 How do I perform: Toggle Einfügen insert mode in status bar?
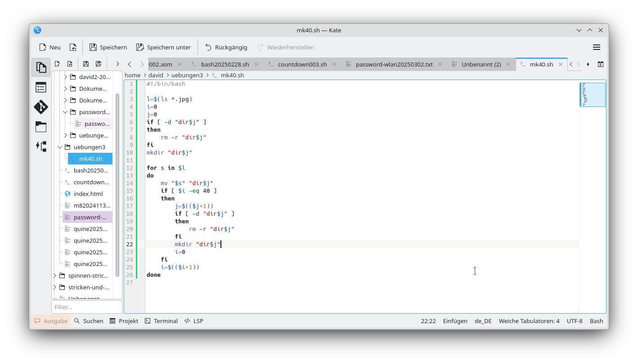coord(455,320)
